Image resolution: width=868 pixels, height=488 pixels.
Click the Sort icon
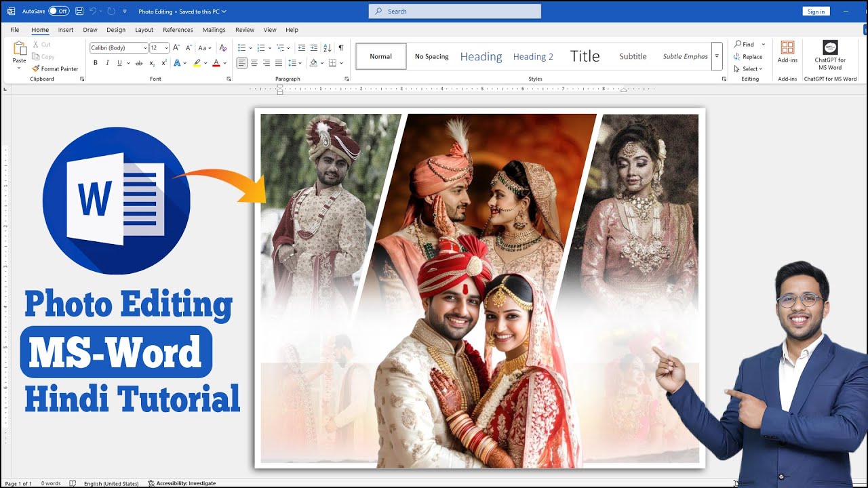(x=328, y=48)
